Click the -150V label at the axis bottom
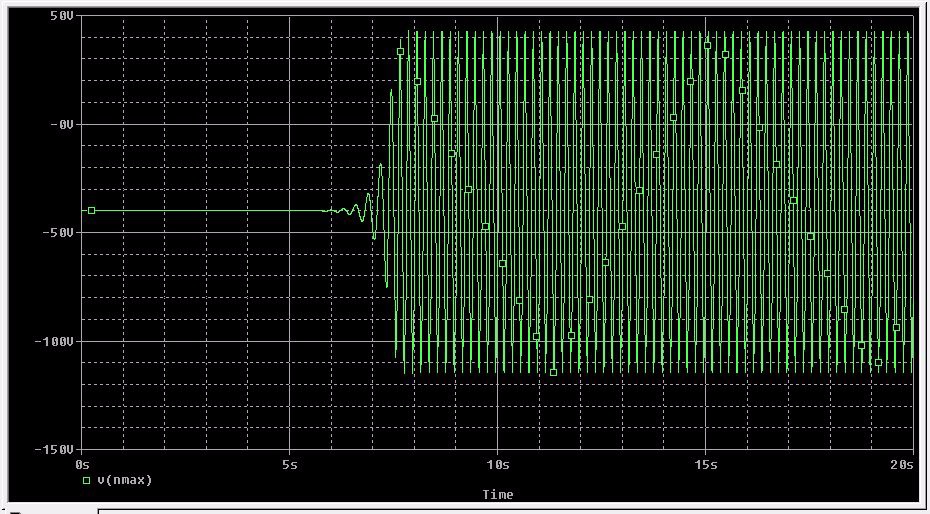930x514 pixels. (52, 450)
